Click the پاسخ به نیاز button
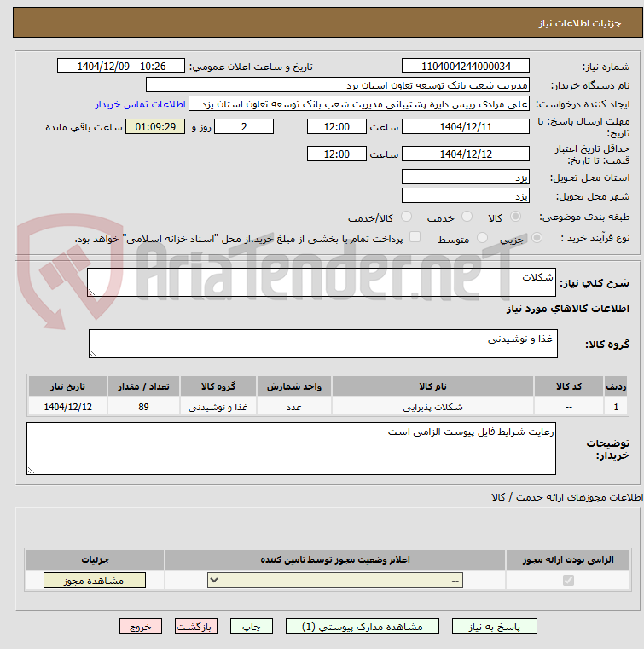Image resolution: width=644 pixels, height=649 pixels. tap(494, 626)
